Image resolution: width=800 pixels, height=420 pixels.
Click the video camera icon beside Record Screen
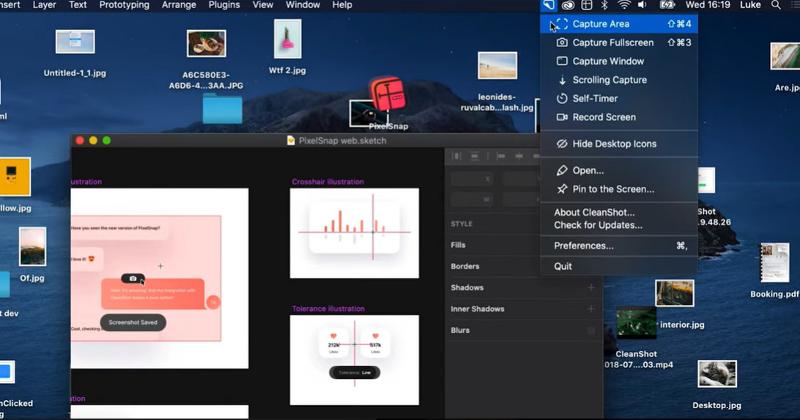point(562,117)
